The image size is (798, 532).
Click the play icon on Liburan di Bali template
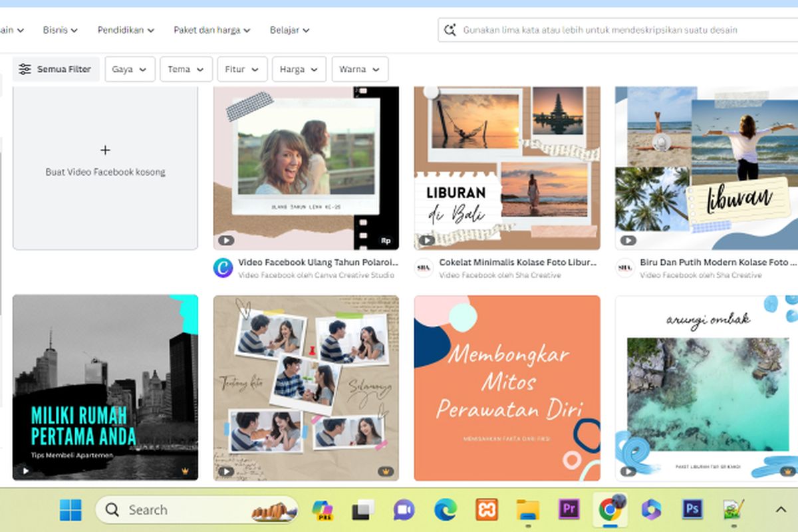tap(427, 240)
